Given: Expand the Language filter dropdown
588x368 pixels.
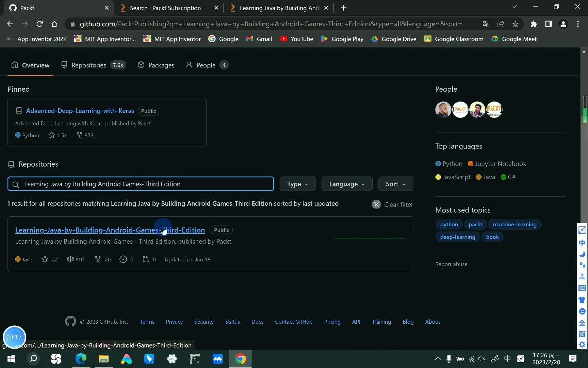Looking at the screenshot, I should click(347, 184).
